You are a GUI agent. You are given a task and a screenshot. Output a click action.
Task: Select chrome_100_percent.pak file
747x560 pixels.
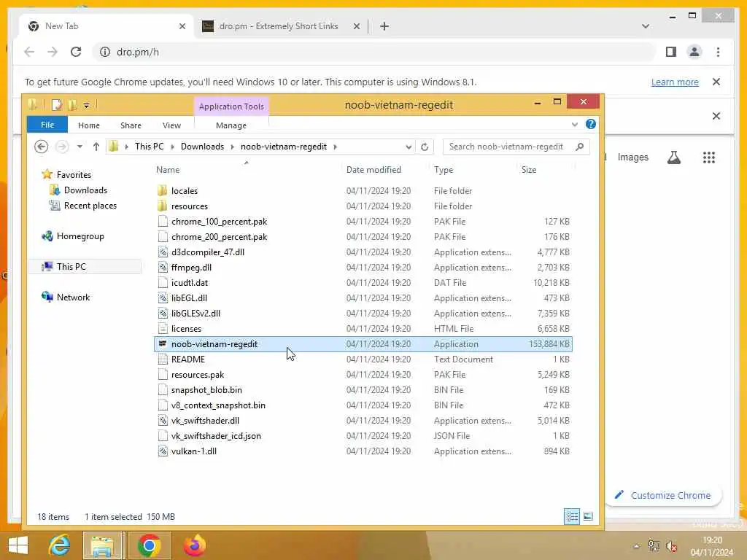tap(219, 222)
